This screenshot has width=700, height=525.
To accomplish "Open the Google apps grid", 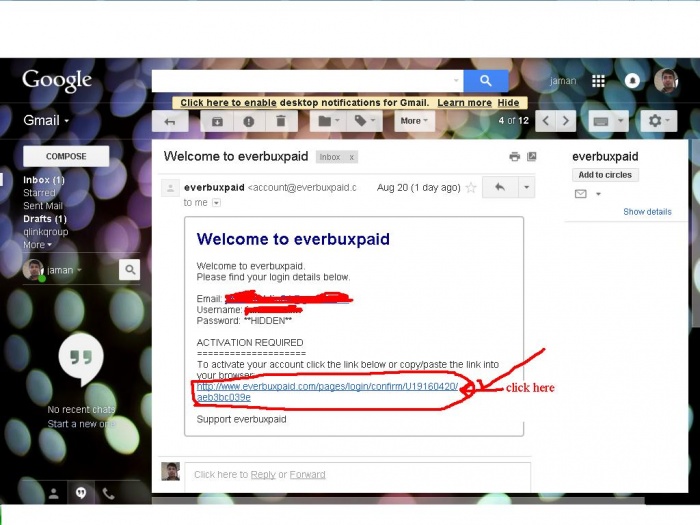I will tap(598, 81).
